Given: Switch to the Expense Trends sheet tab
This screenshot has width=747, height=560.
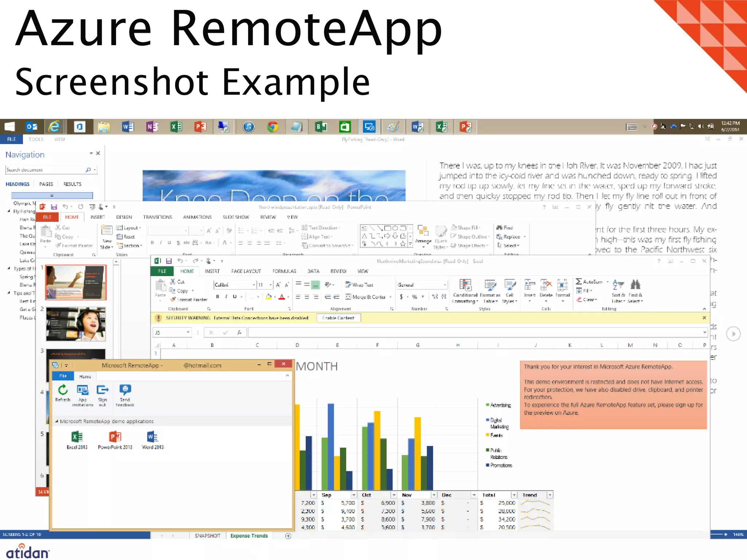Looking at the screenshot, I should (x=249, y=536).
